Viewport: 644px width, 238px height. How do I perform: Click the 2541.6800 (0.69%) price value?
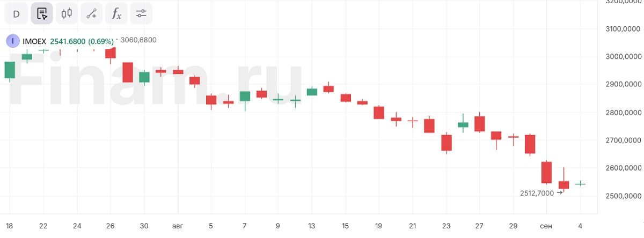[x=82, y=41]
